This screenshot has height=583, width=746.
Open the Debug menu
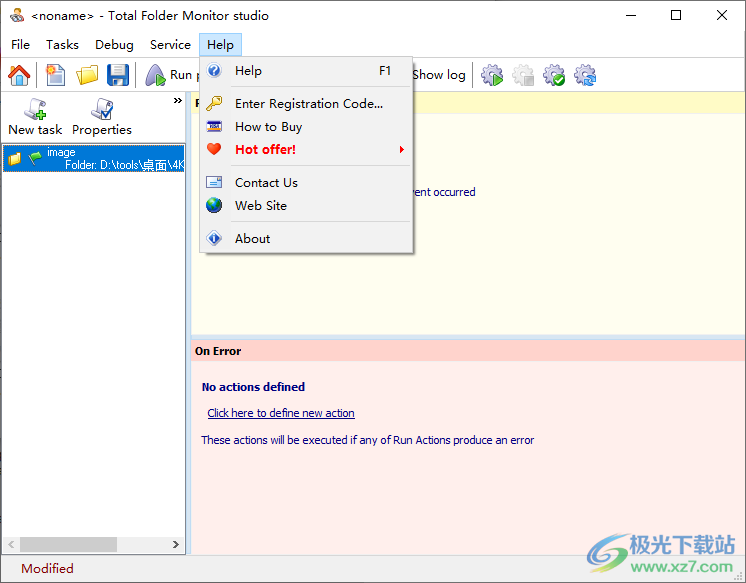pyautogui.click(x=114, y=45)
